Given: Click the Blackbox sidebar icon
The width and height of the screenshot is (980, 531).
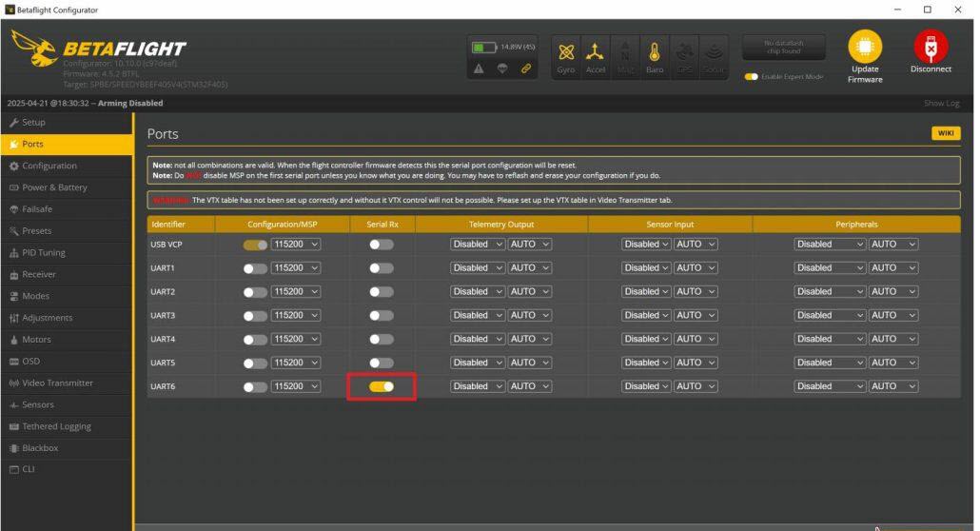Looking at the screenshot, I should (13, 448).
